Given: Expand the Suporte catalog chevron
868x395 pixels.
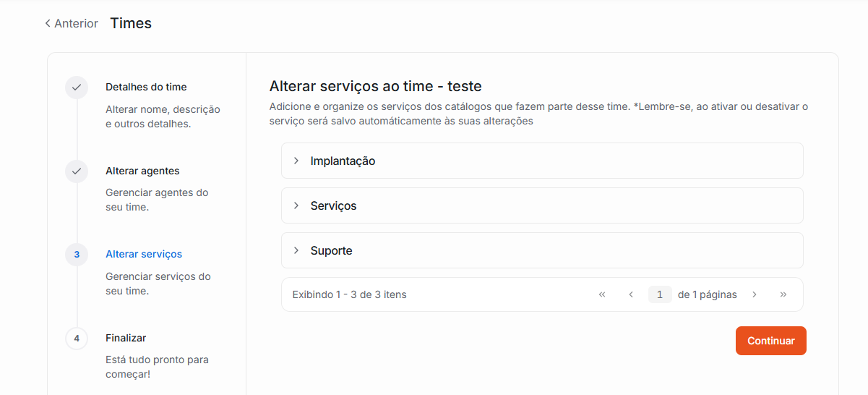Looking at the screenshot, I should click(296, 250).
